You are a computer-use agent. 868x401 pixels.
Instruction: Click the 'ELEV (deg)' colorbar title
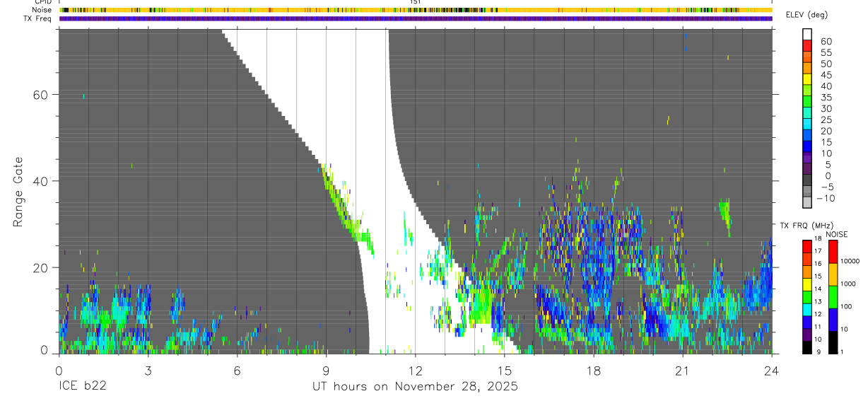pos(807,15)
